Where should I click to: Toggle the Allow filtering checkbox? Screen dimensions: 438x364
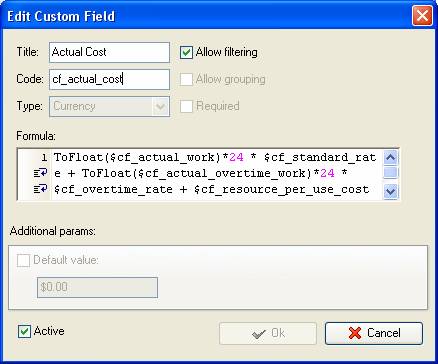pos(186,53)
